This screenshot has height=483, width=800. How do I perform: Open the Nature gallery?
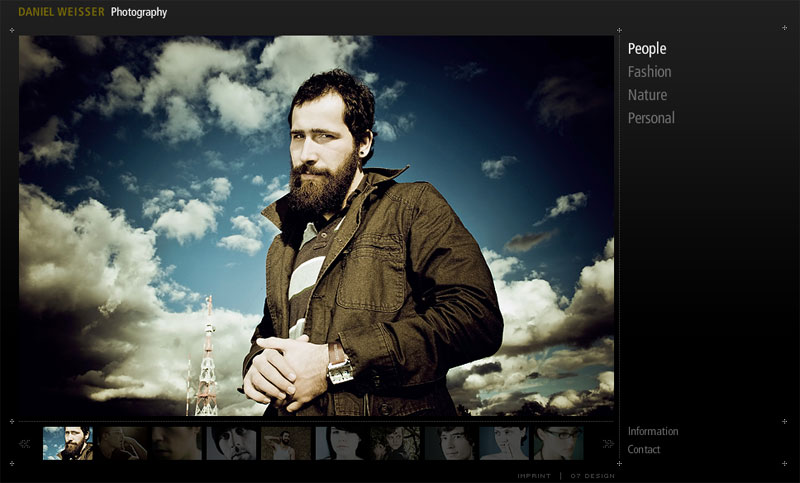pyautogui.click(x=647, y=95)
